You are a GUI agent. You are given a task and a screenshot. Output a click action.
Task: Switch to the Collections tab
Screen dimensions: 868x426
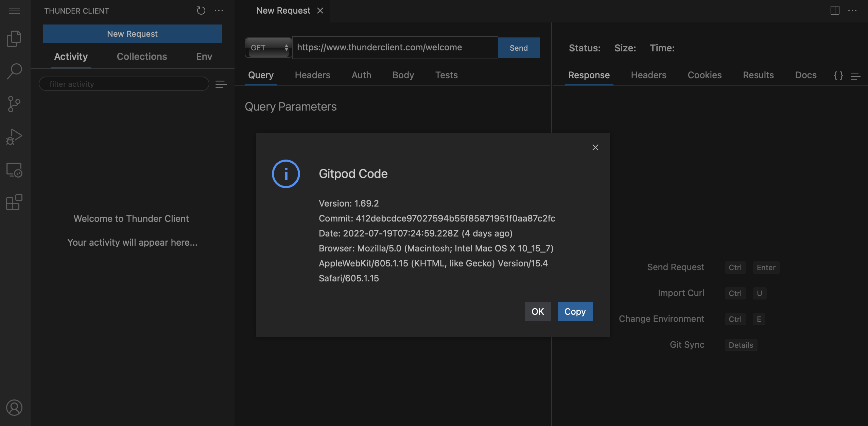click(x=142, y=56)
